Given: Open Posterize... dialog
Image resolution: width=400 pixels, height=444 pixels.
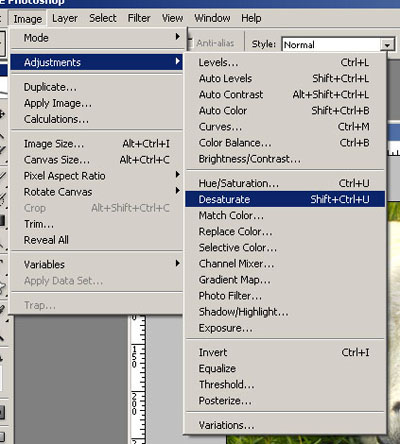Looking at the screenshot, I should 285,400.
